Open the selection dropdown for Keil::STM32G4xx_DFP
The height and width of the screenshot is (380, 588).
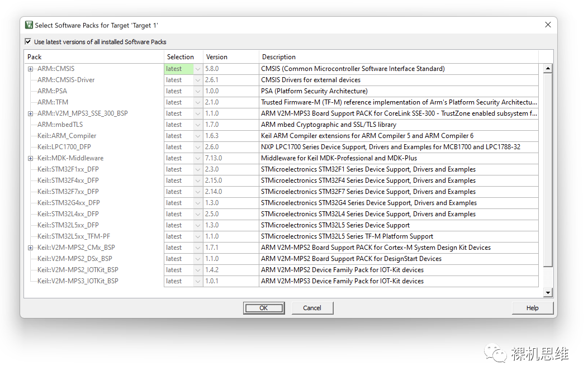click(198, 203)
